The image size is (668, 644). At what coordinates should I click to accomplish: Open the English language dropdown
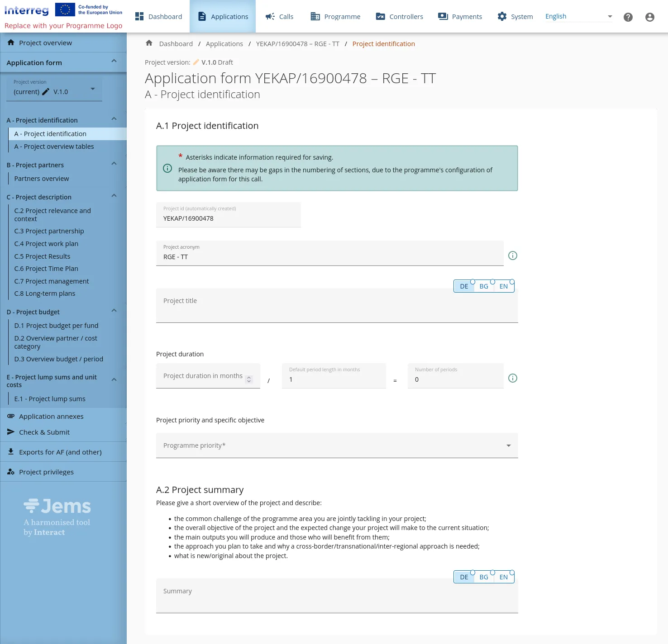click(x=579, y=16)
